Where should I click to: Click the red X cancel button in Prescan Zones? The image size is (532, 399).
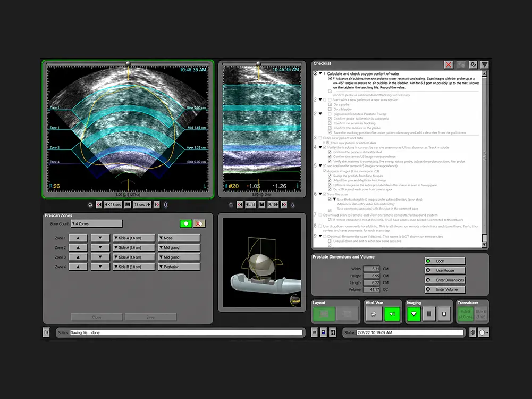[199, 223]
